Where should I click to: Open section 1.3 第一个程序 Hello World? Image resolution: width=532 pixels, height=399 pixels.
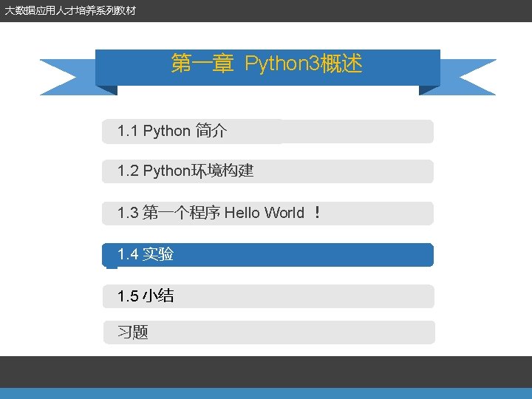[x=267, y=214]
